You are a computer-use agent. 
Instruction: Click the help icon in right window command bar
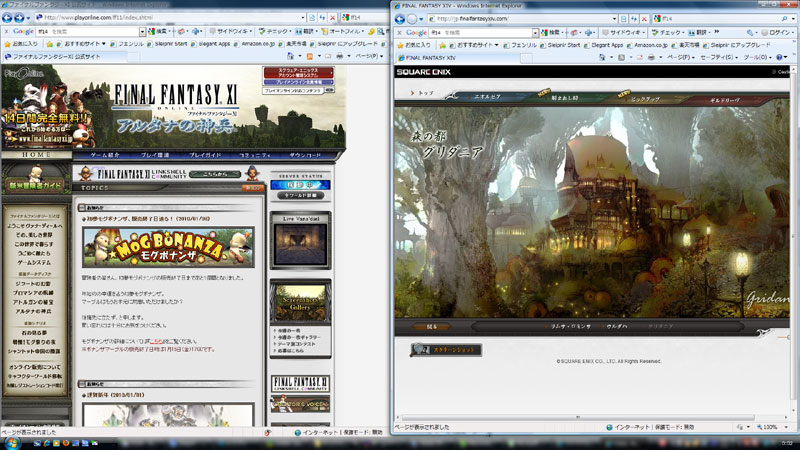(x=779, y=57)
